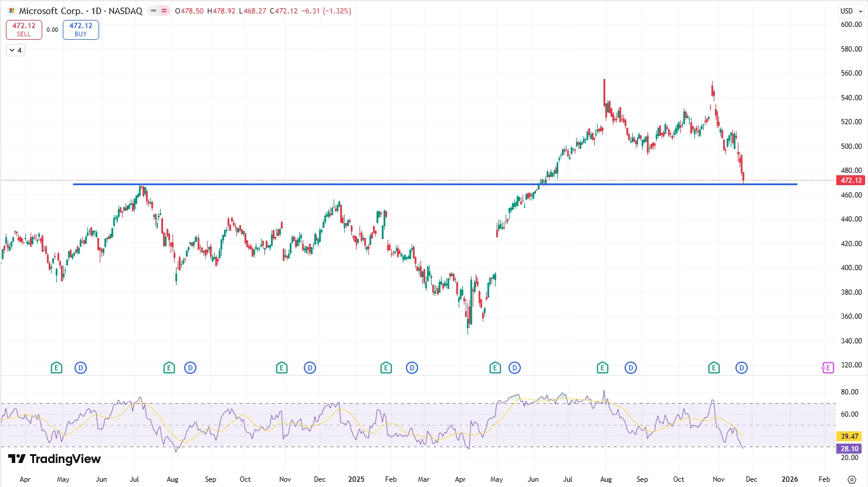Open the April 2024 earnings marker
This screenshot has width=868, height=487.
click(x=56, y=368)
